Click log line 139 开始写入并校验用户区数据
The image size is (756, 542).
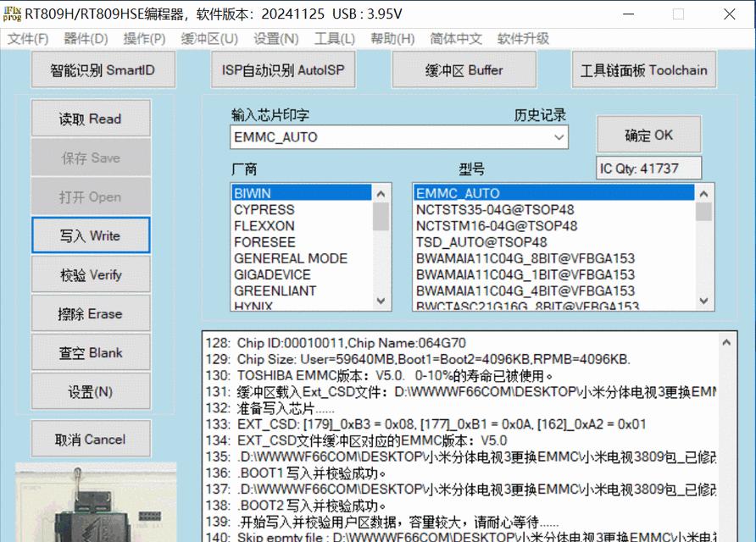click(382, 522)
